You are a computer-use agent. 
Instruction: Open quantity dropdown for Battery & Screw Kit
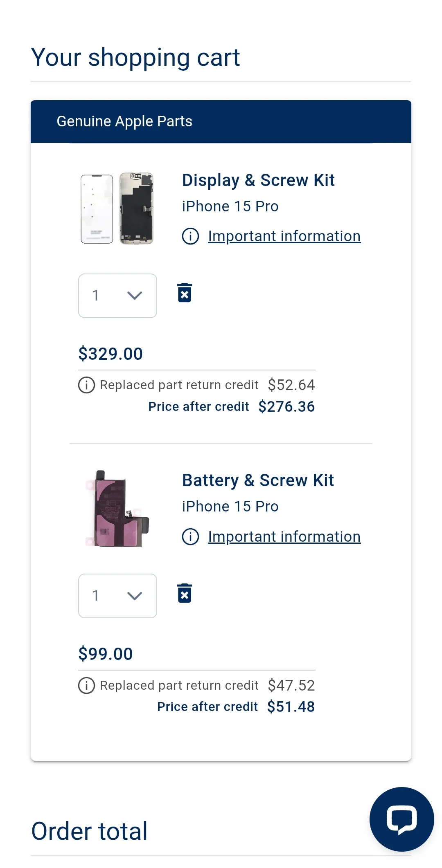117,596
